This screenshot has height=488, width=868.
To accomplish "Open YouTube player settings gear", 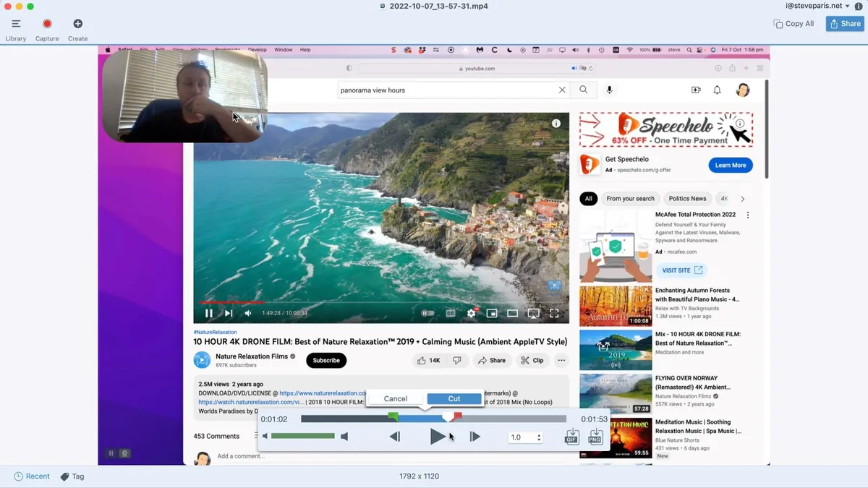I will pos(472,313).
